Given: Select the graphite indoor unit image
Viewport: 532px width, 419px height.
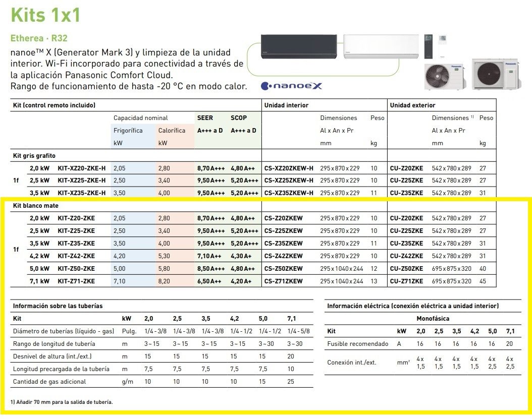Looking at the screenshot, I should [299, 46].
